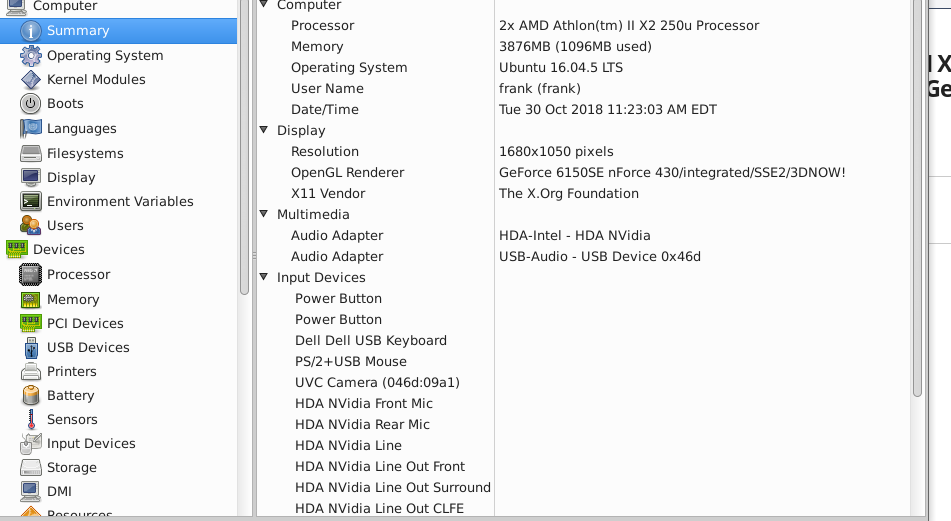Click the Operating System gear icon
This screenshot has height=521, width=951.
30,56
